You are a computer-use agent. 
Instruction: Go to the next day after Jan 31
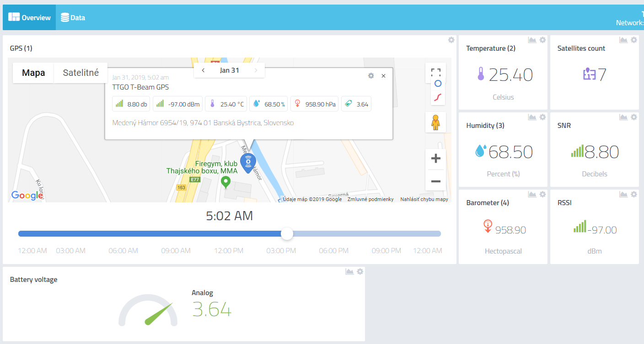pos(255,70)
